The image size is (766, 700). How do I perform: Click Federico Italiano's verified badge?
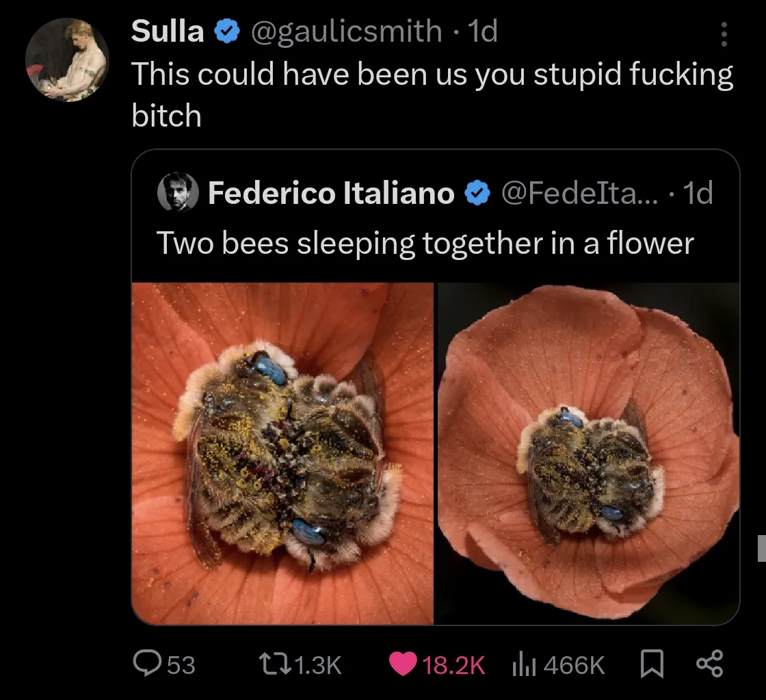477,193
